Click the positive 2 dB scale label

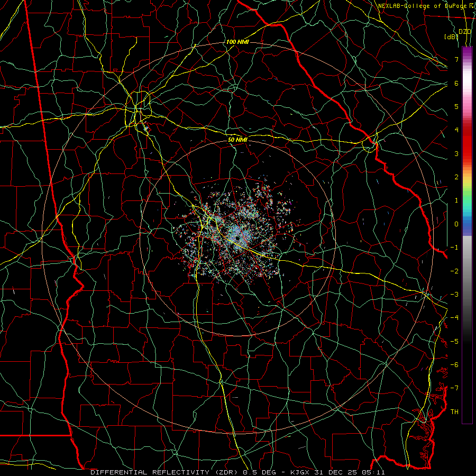(456, 177)
